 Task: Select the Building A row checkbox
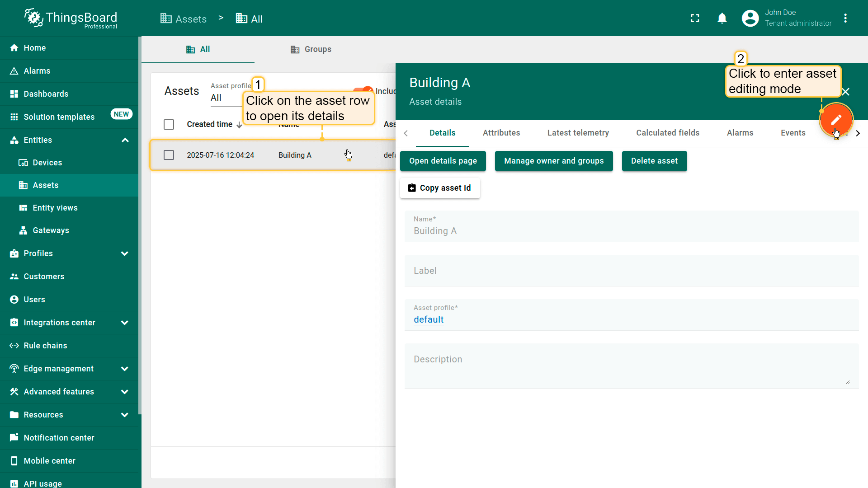point(169,155)
